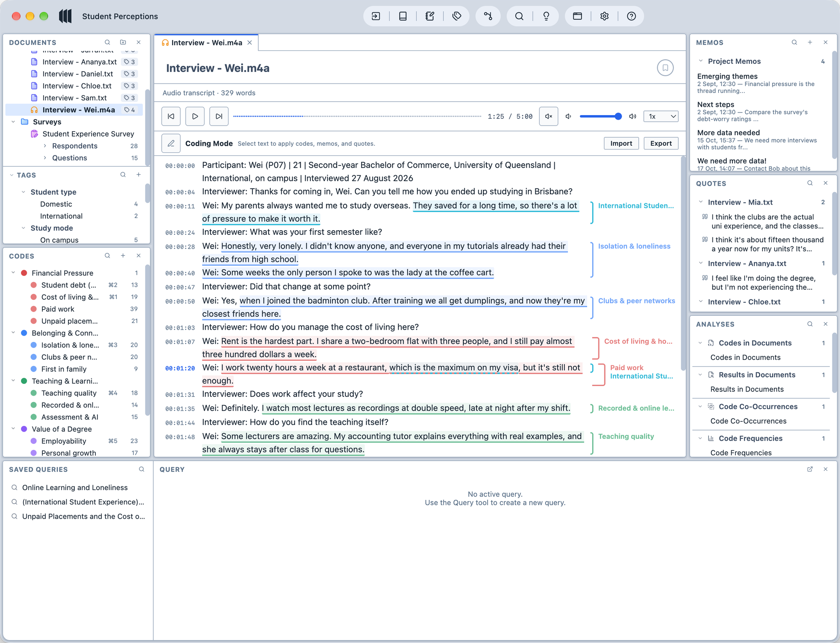Open saved query Online Learning and Loneliness
Image resolution: width=840 pixels, height=643 pixels.
[x=75, y=488]
